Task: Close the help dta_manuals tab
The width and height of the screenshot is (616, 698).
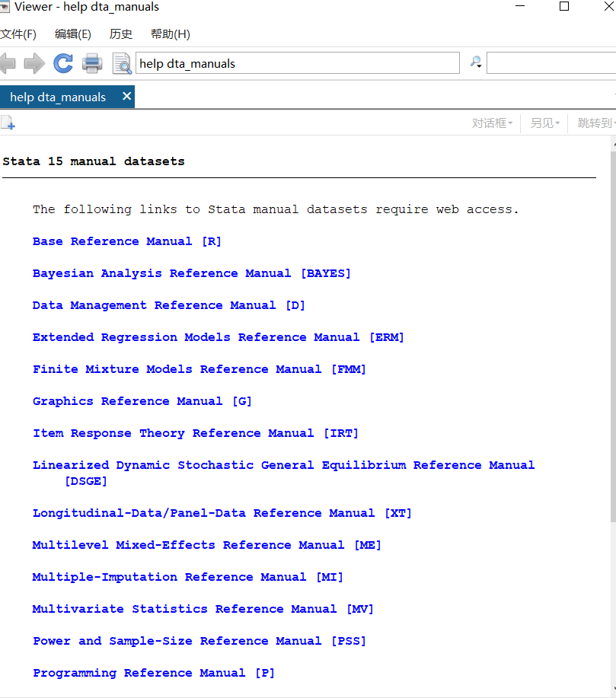Action: click(127, 96)
